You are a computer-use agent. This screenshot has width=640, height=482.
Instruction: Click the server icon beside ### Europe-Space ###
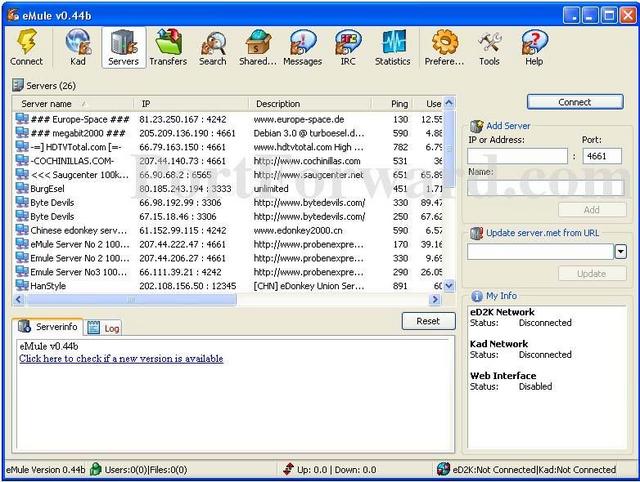pos(22,119)
